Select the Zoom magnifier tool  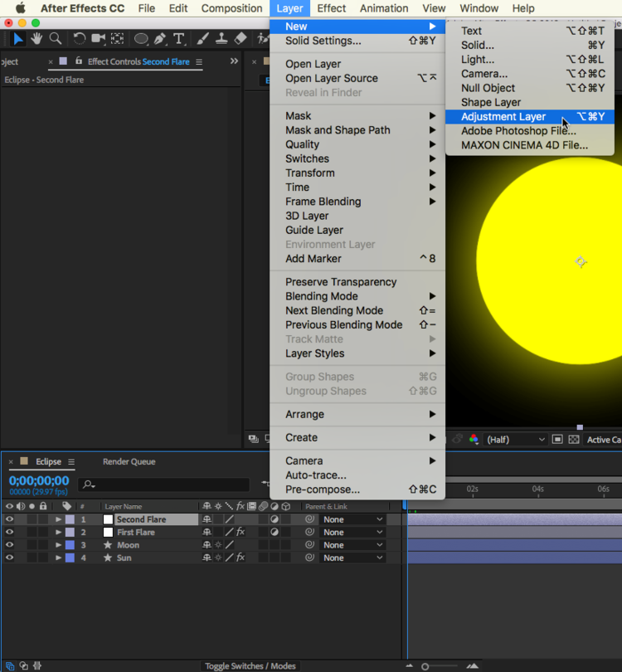click(x=56, y=39)
